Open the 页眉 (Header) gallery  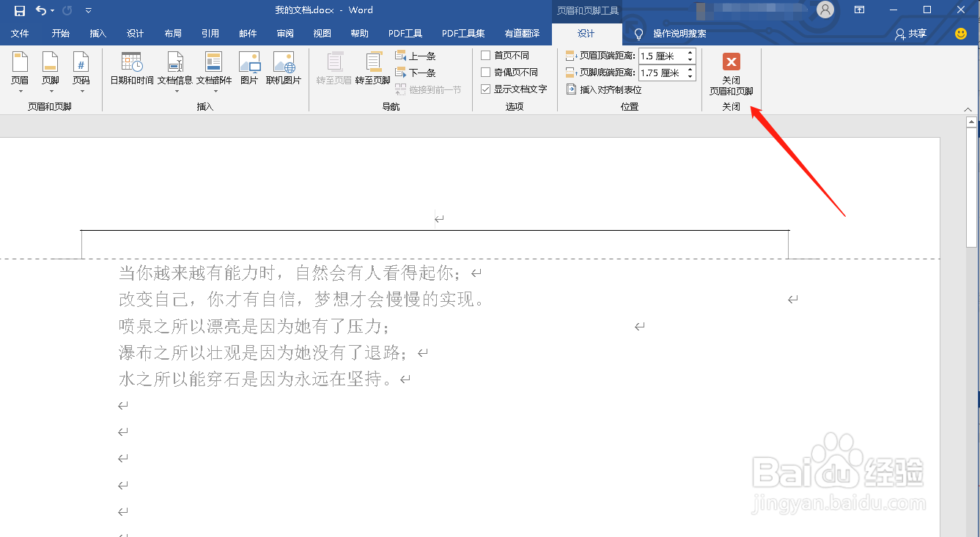(x=19, y=71)
